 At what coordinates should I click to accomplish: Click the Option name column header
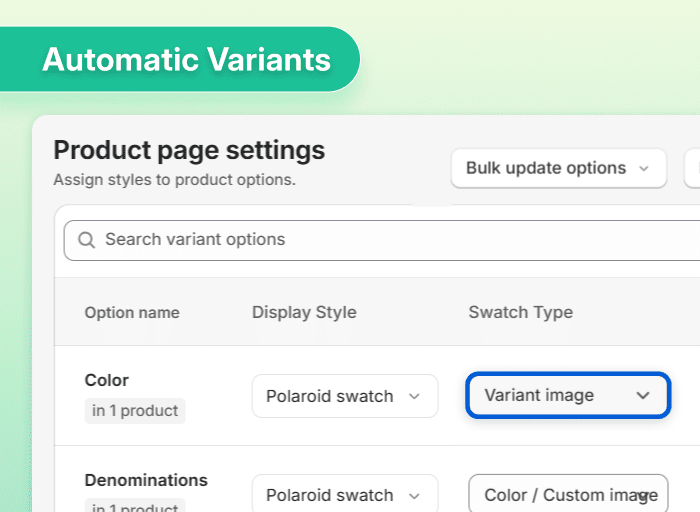[x=132, y=312]
